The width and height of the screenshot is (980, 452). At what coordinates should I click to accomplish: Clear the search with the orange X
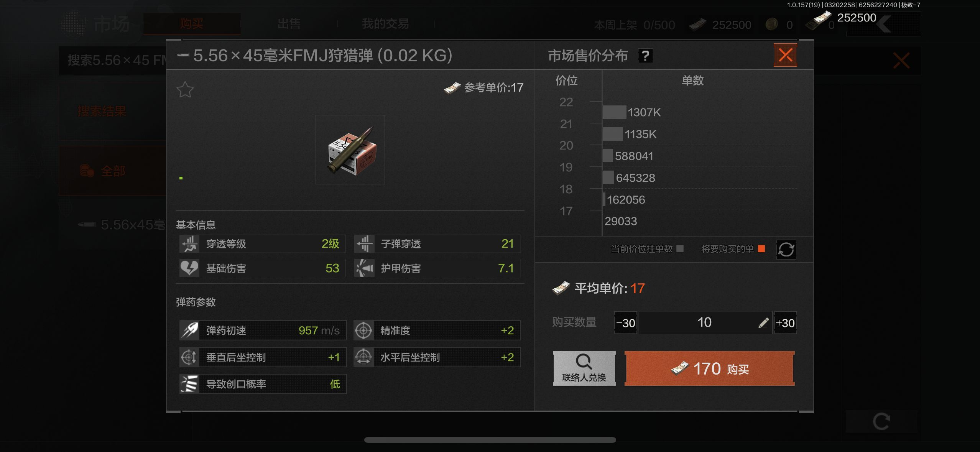click(901, 61)
